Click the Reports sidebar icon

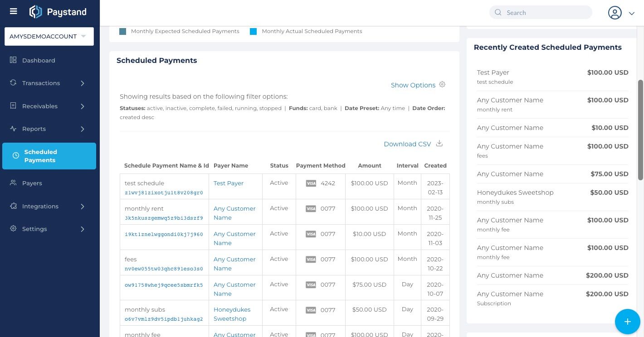pos(14,129)
